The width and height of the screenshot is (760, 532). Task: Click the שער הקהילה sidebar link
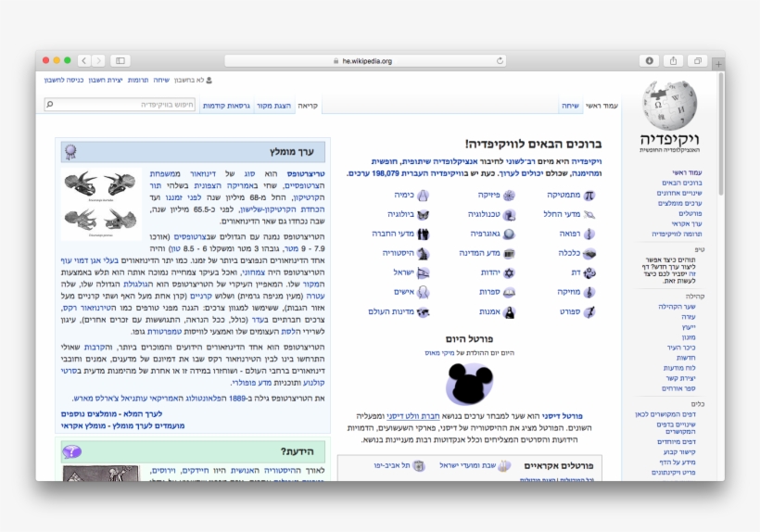pyautogui.click(x=677, y=306)
